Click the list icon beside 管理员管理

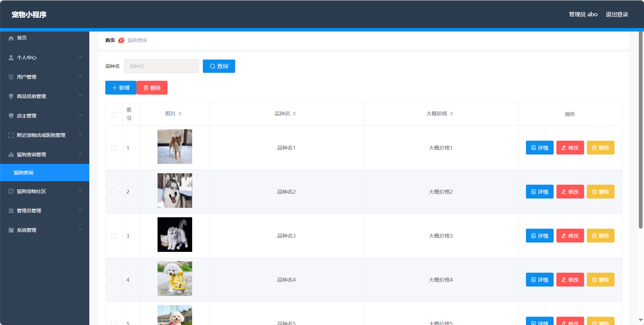[11, 211]
